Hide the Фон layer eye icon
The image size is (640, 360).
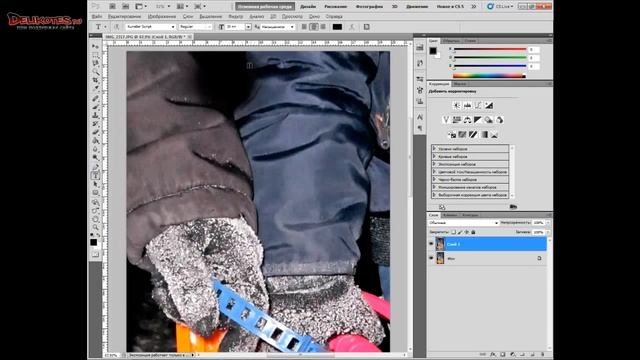(431, 258)
